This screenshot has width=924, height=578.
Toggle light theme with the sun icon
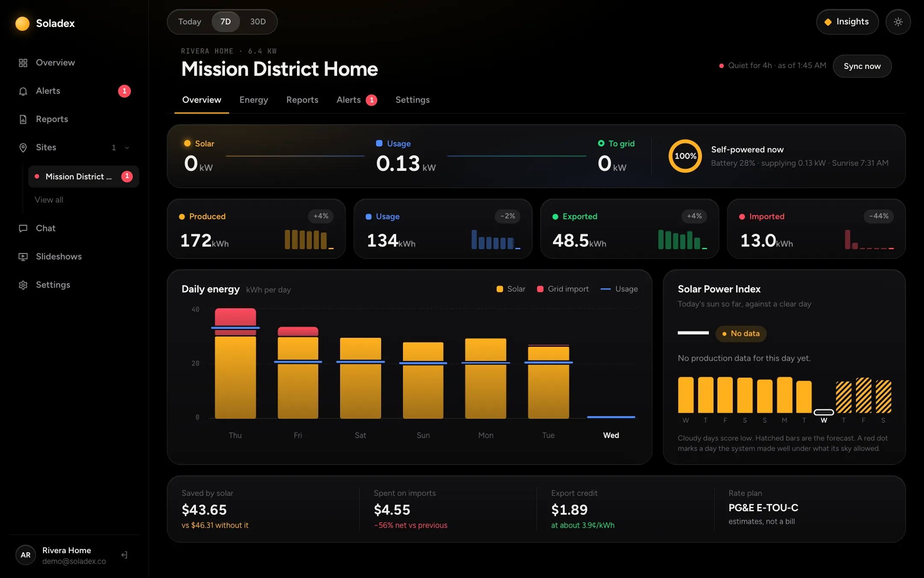coord(898,22)
